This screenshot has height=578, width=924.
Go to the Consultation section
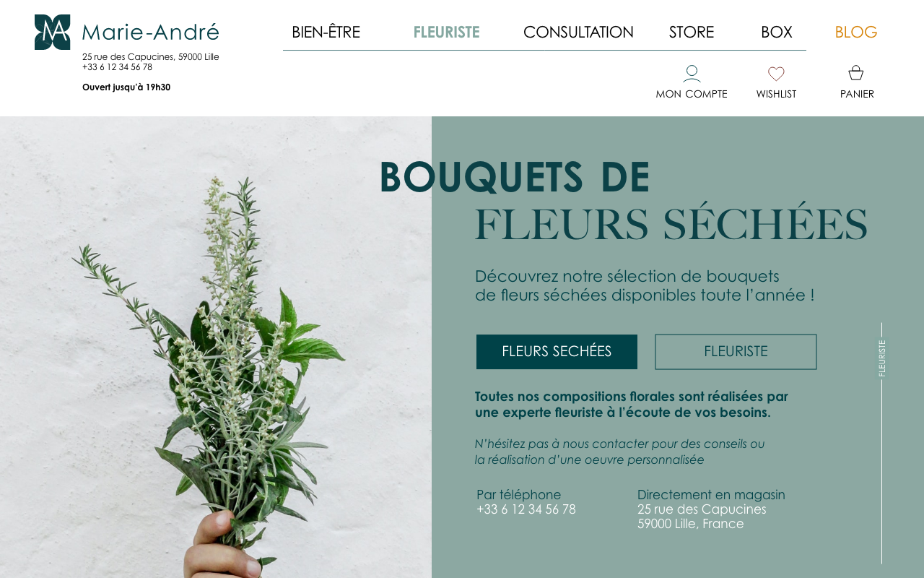(x=578, y=33)
